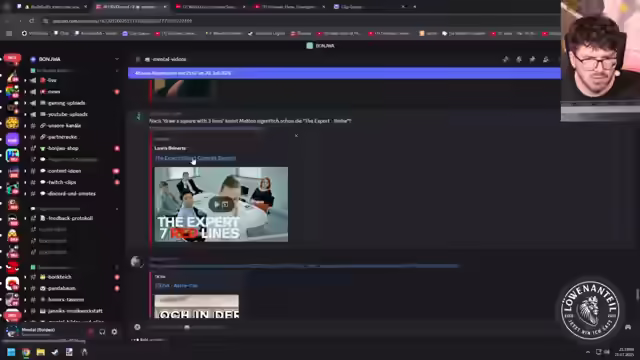Expand the twitch-clips channel arrow

click(25, 182)
